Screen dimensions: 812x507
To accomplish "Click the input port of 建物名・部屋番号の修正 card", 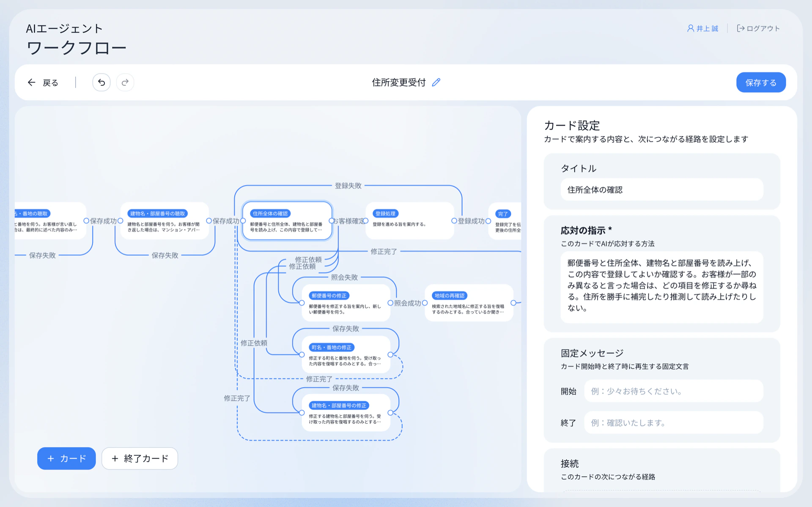I will (302, 413).
